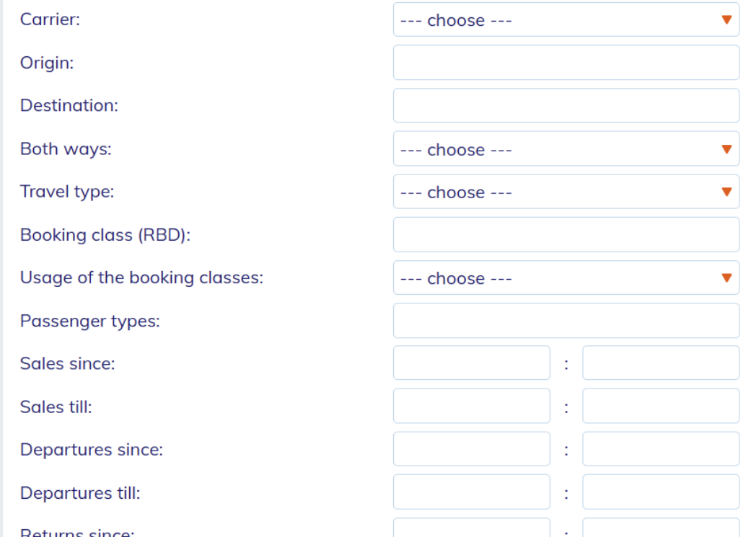Focus the Sales till date field

coord(471,407)
